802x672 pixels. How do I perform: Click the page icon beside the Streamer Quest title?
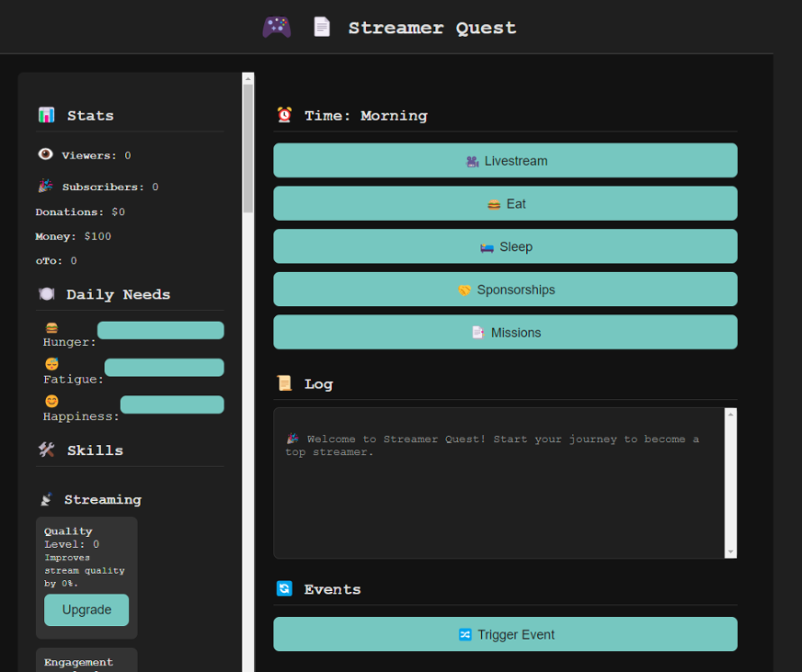[322, 26]
